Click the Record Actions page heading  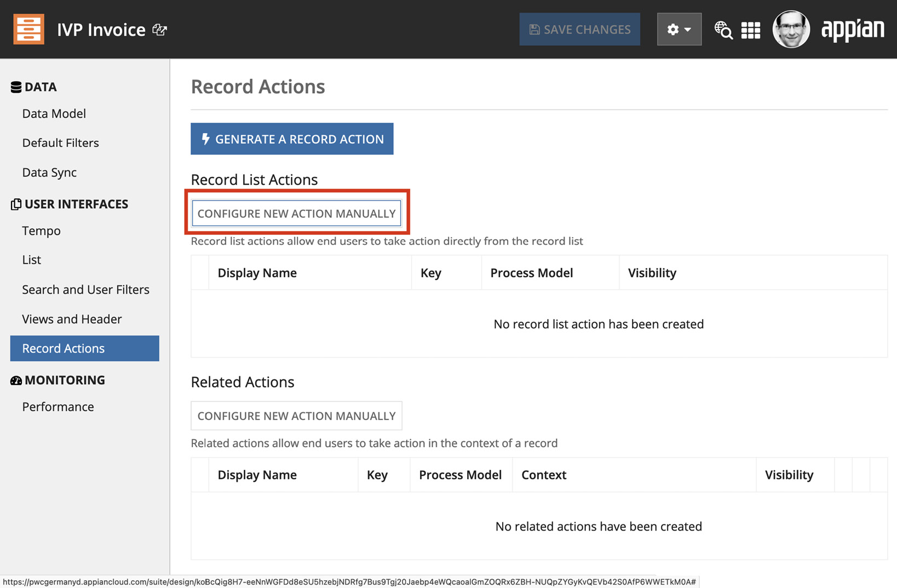(x=258, y=87)
